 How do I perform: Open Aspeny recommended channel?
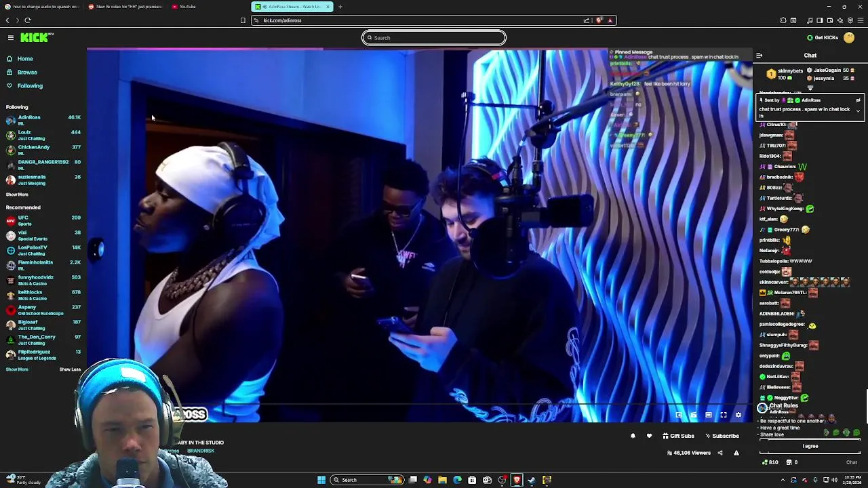pos(43,310)
